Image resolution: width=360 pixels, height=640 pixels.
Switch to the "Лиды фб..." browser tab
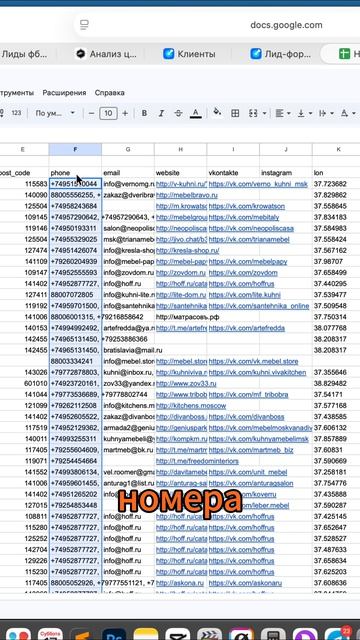tap(24, 53)
